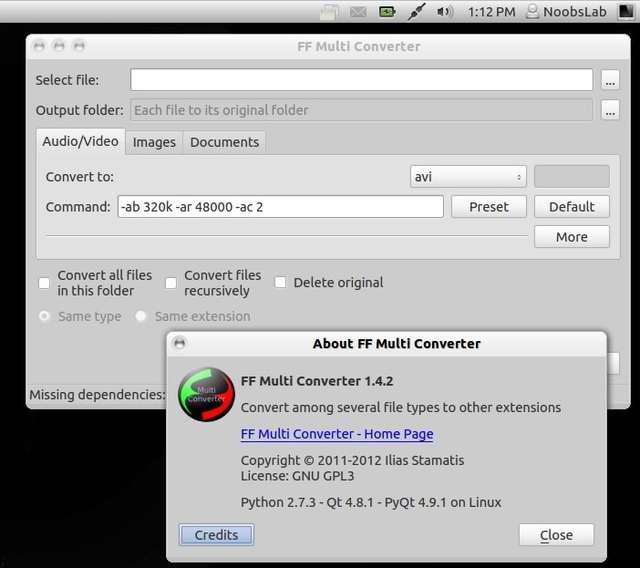Viewport: 640px width, 568px height.
Task: Enable Convert all files in this folder
Action: [44, 283]
